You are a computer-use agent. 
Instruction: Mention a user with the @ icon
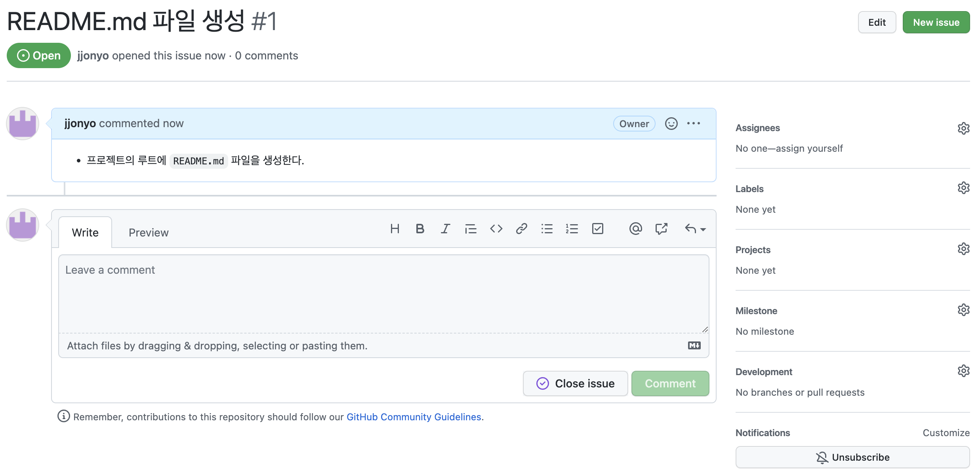point(635,229)
